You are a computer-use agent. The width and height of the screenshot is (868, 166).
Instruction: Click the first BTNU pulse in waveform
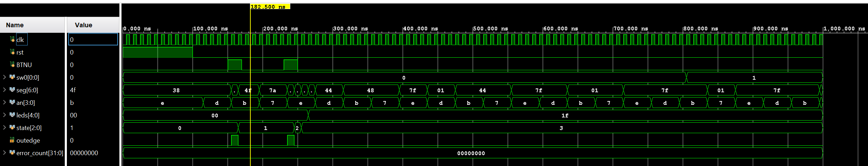pos(235,65)
